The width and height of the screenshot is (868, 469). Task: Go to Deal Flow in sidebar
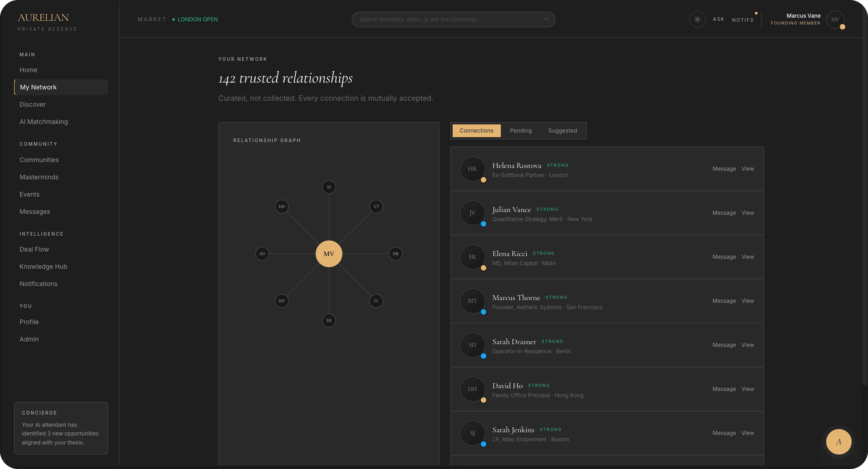[x=34, y=249]
